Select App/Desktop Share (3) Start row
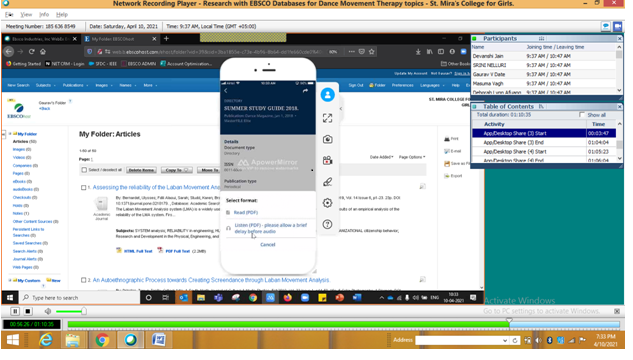The image size is (633, 360). [x=544, y=133]
